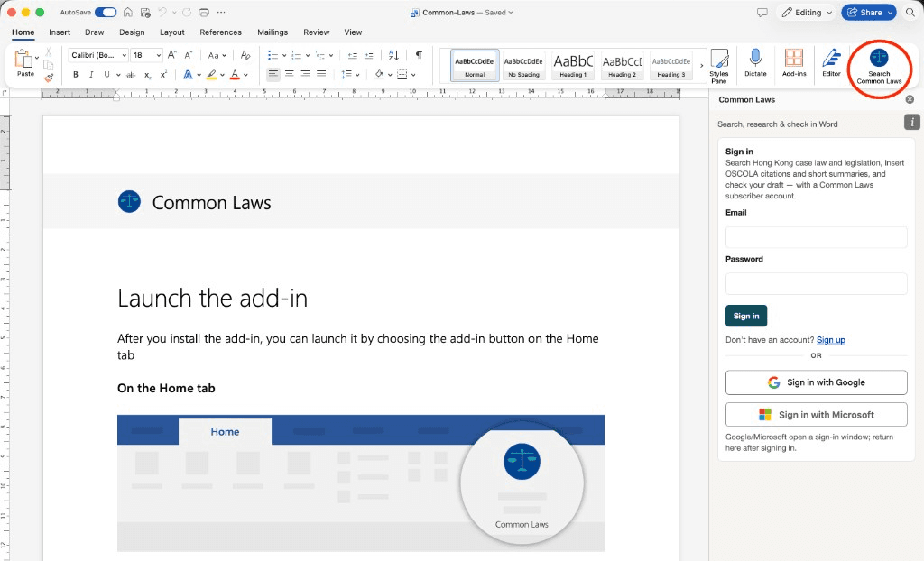Toggle Italic formatting
This screenshot has height=561, width=924.
pos(91,75)
